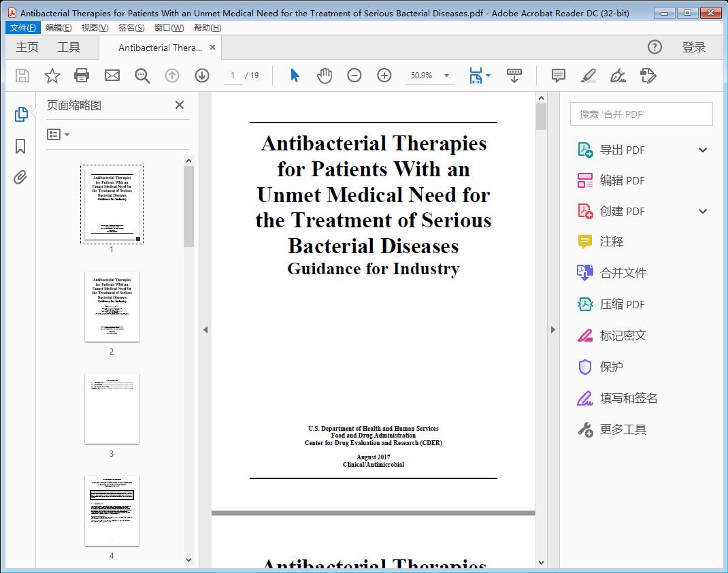Image resolution: width=728 pixels, height=573 pixels.
Task: Open 更多工具 in the right panel
Action: (621, 429)
